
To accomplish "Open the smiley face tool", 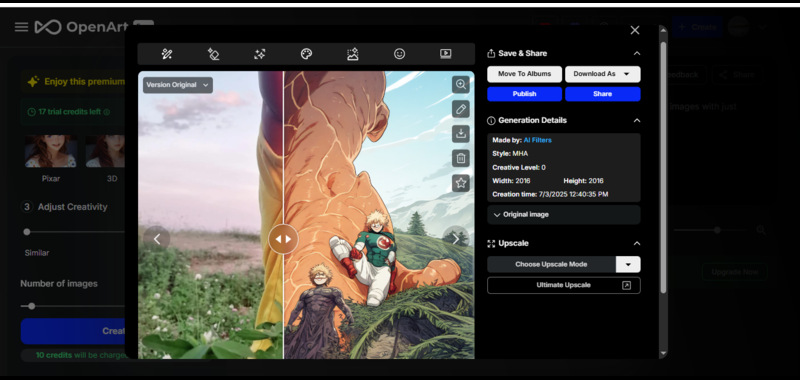I will click(399, 54).
